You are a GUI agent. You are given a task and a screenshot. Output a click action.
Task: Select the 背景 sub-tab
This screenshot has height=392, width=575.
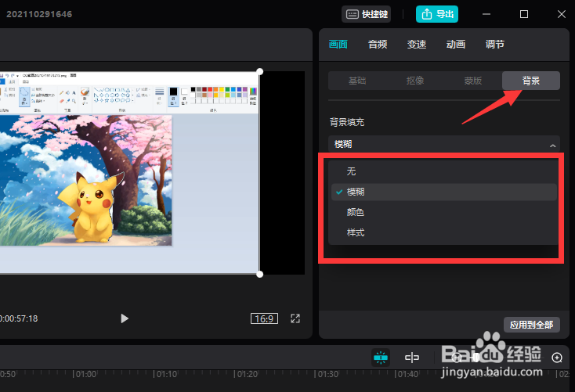531,81
